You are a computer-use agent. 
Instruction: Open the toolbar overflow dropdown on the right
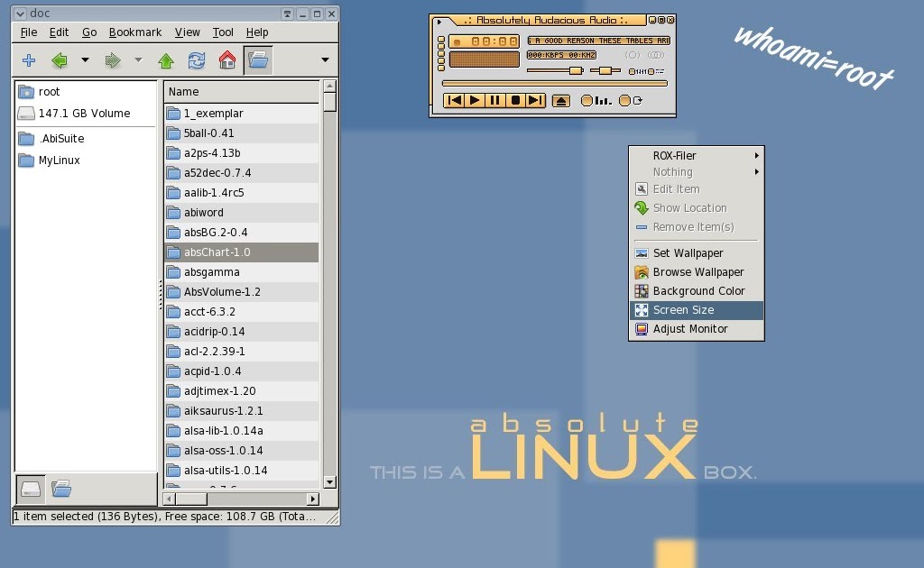point(323,60)
